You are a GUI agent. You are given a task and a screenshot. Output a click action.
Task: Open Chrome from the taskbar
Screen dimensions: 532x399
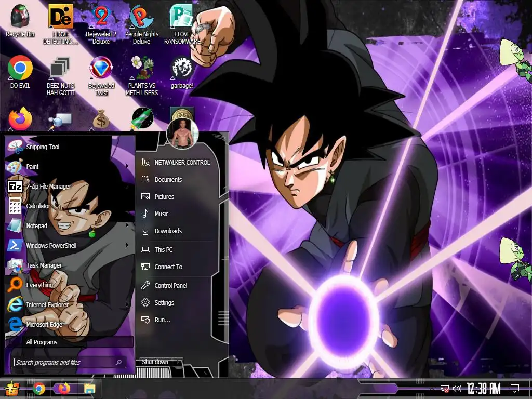38,389
